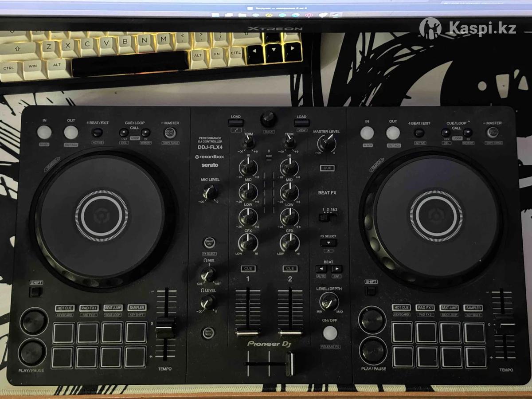Push the browse rotary knob above BACK

tap(268, 118)
